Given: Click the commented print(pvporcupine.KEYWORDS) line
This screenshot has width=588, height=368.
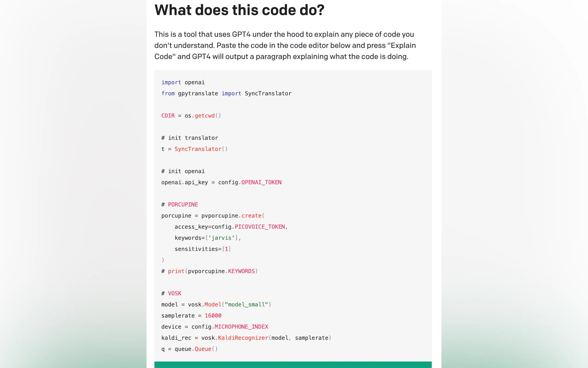Looking at the screenshot, I should click(209, 271).
